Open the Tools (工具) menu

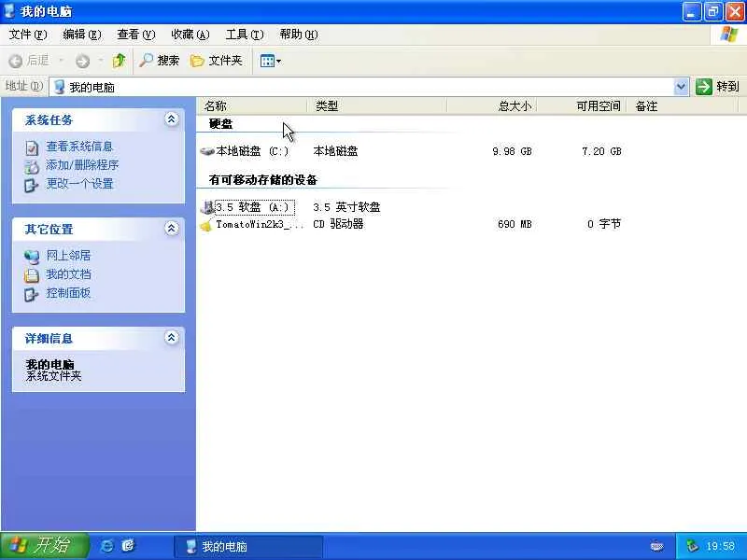click(x=245, y=35)
